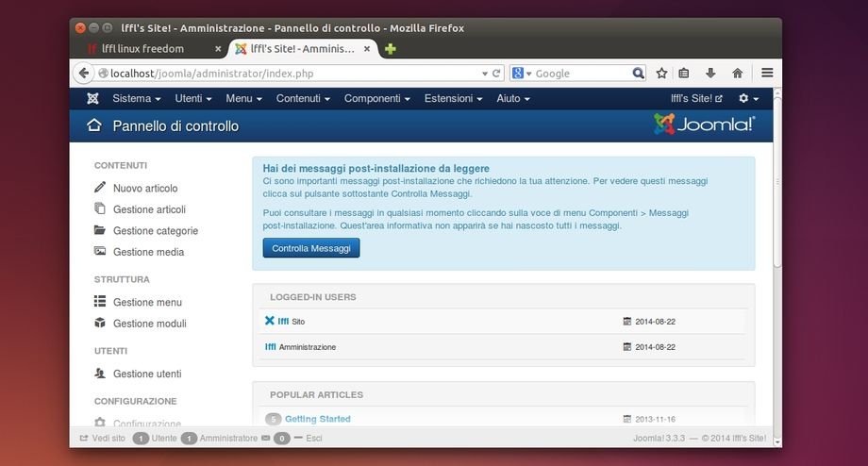The height and width of the screenshot is (466, 868).
Task: Expand the Contenuti menu
Action: (303, 98)
